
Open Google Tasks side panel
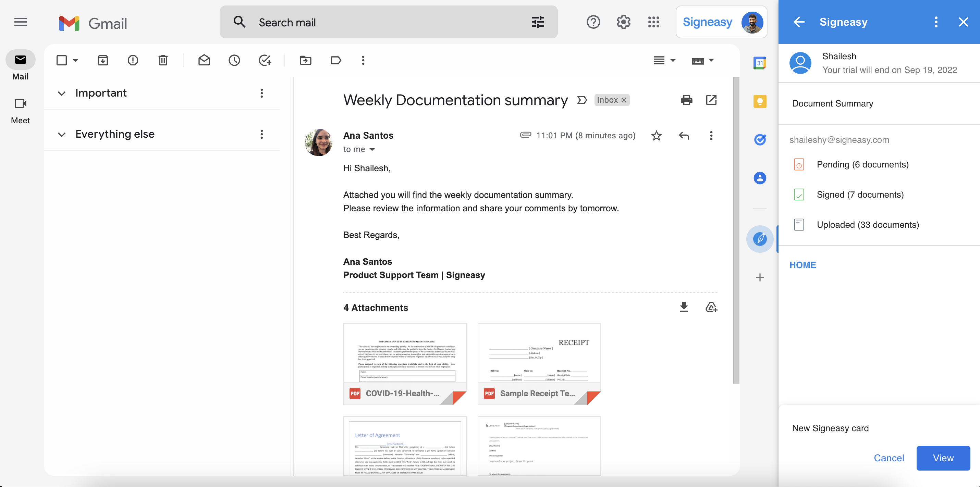[760, 139]
